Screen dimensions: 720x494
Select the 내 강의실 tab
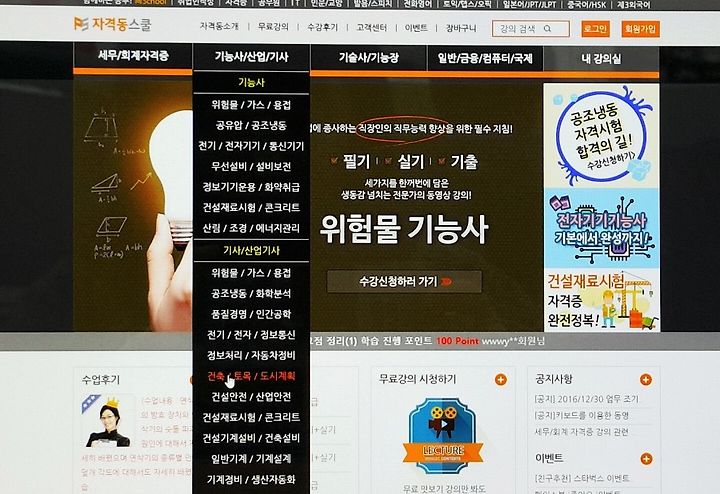tap(601, 59)
